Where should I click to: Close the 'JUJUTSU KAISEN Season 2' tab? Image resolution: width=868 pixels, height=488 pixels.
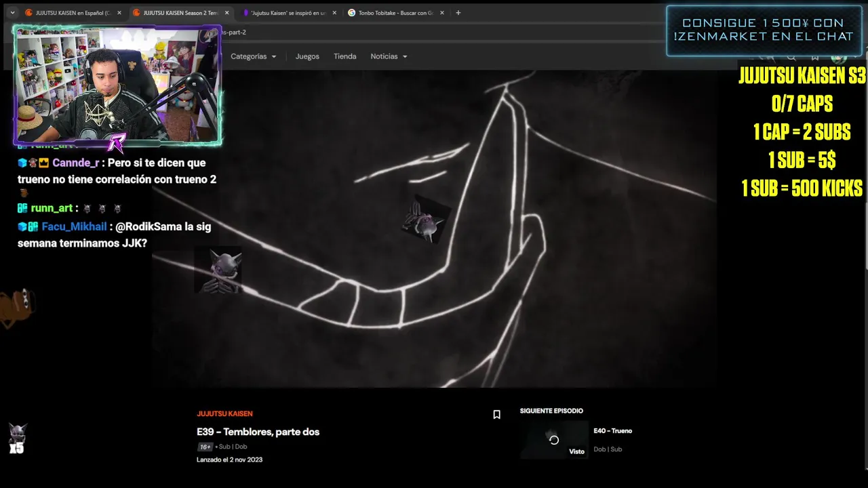pyautogui.click(x=226, y=13)
